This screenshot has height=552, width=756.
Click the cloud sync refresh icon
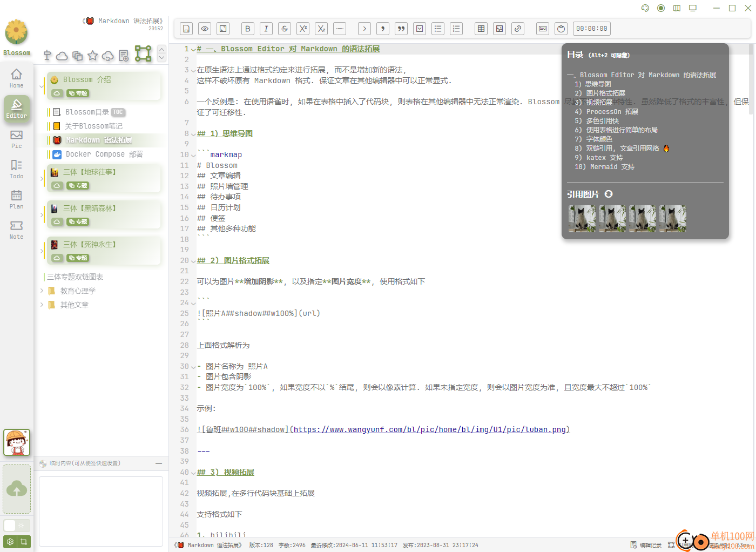pos(108,56)
